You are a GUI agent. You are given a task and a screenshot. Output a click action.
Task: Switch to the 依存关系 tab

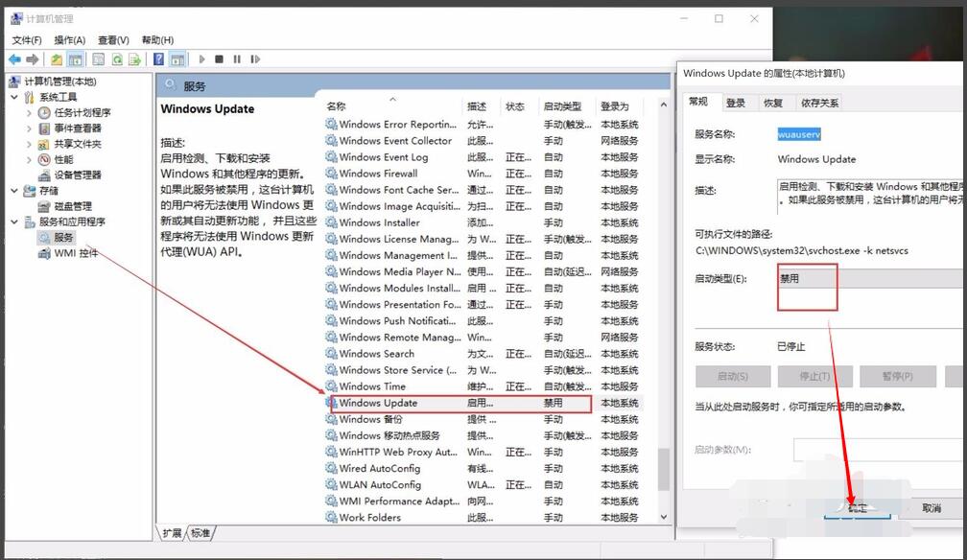click(819, 103)
